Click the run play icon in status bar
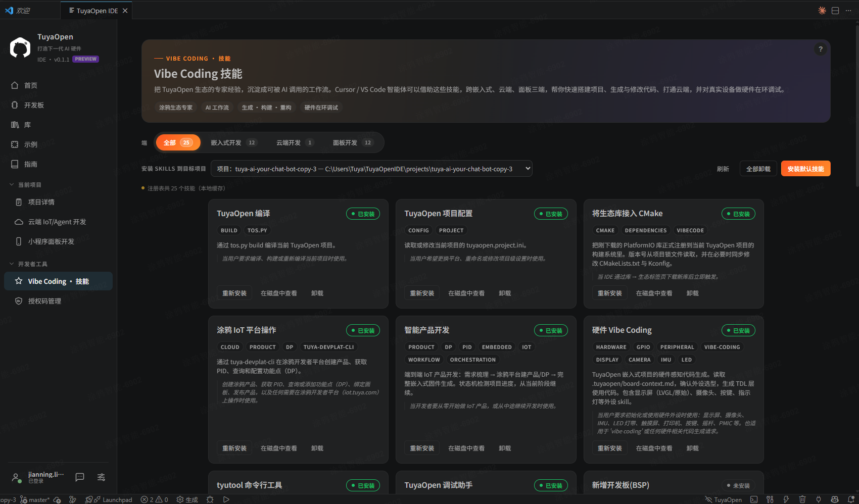859x504 pixels. pos(226,499)
